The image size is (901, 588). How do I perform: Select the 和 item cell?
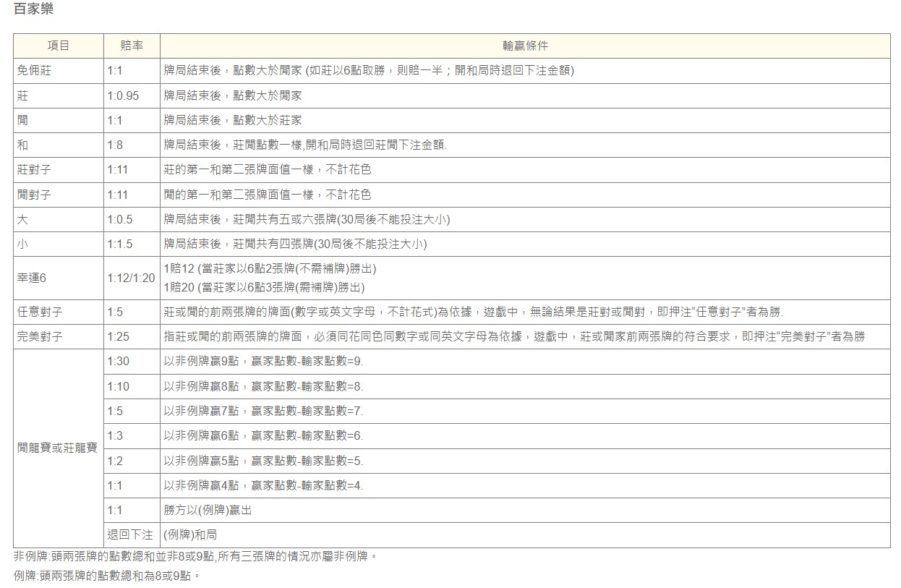point(23,145)
